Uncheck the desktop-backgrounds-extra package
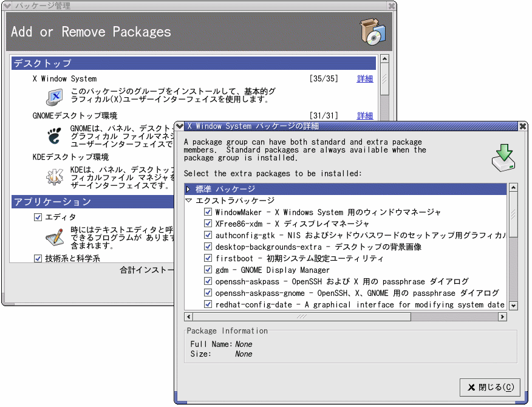Viewport: 532px width, 407px height. 208,247
